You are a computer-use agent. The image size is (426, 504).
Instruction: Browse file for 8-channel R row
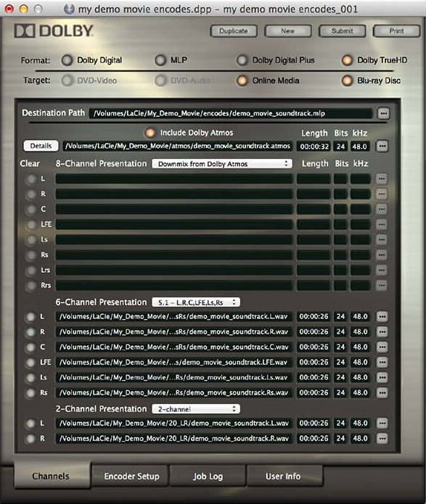pos(381,194)
